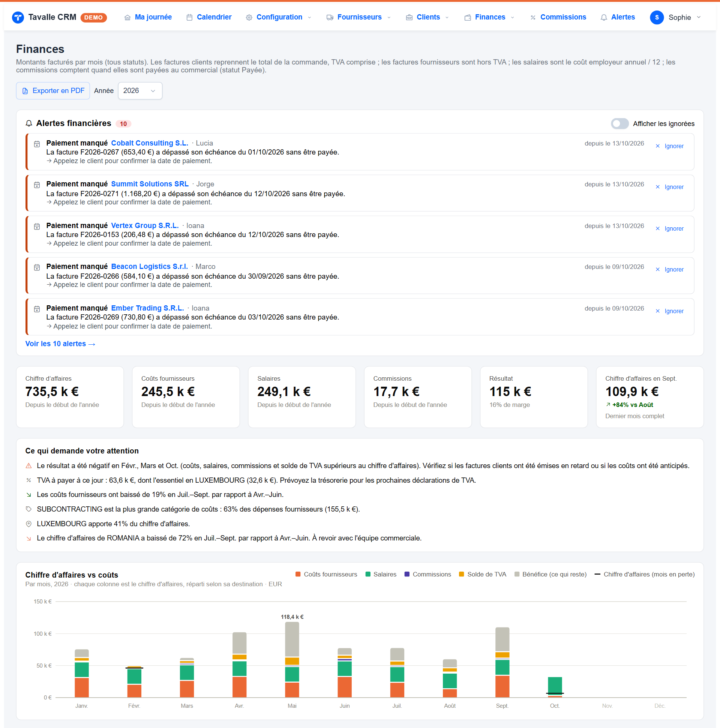The width and height of the screenshot is (720, 728).
Task: Click the calendar icon on Ember Trading alert
Action: pyautogui.click(x=37, y=309)
